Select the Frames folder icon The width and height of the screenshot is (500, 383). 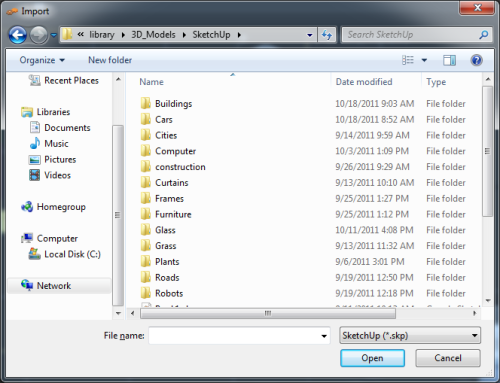[146, 198]
